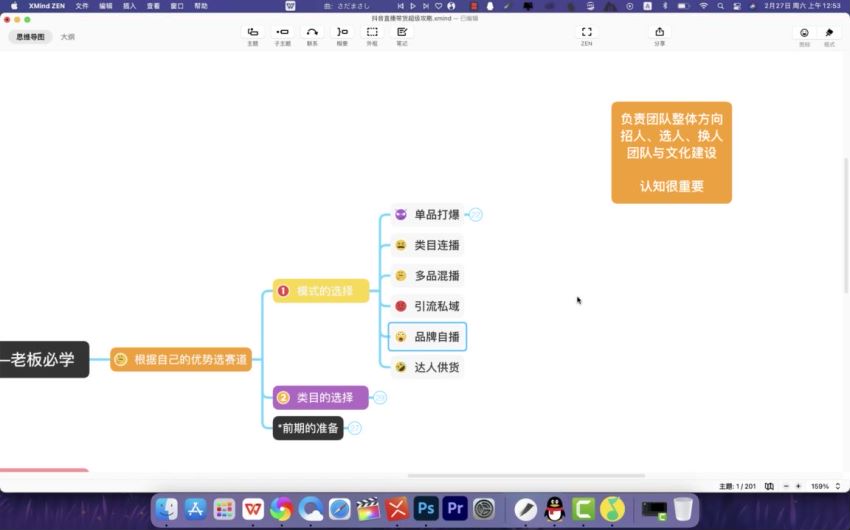Open the 文件 menu
The image size is (850, 530).
pyautogui.click(x=82, y=6)
